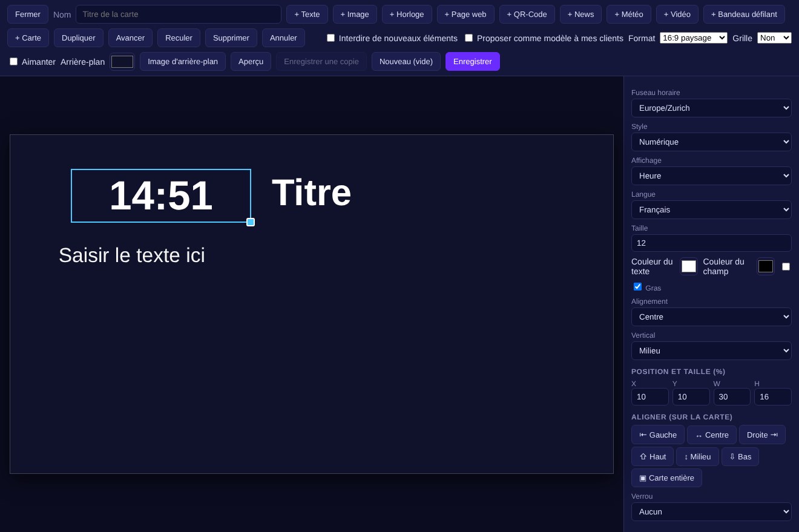
Task: Open the Fuseau horaire dropdown
Action: point(711,108)
